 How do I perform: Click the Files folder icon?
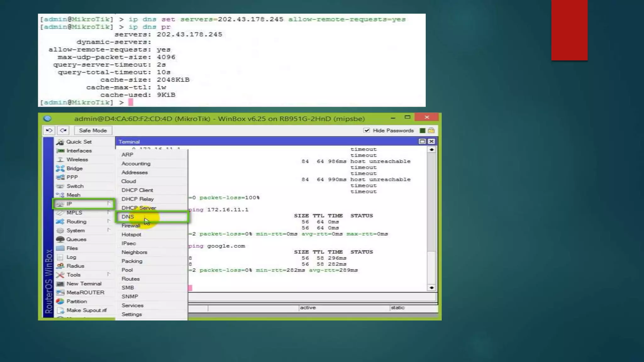pos(60,248)
